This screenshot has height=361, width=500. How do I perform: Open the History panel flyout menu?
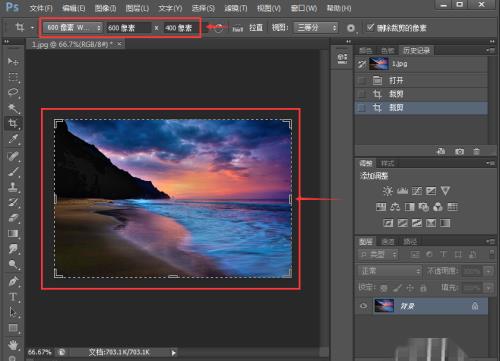tap(490, 50)
